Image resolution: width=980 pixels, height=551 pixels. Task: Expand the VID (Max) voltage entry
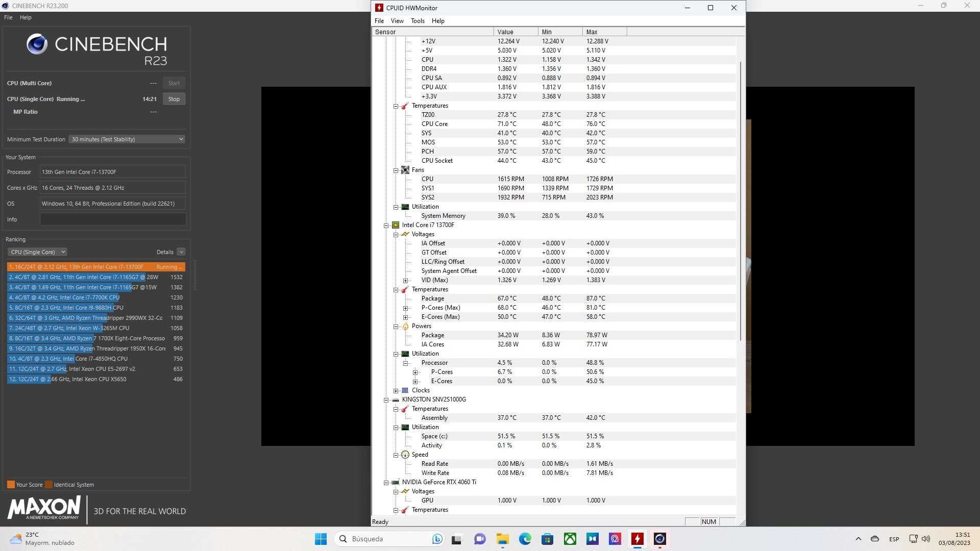tap(406, 281)
